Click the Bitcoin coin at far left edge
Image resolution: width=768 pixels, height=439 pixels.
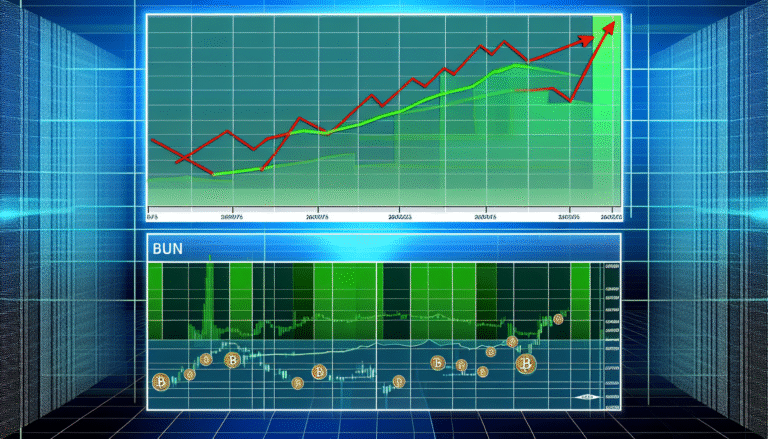click(158, 382)
